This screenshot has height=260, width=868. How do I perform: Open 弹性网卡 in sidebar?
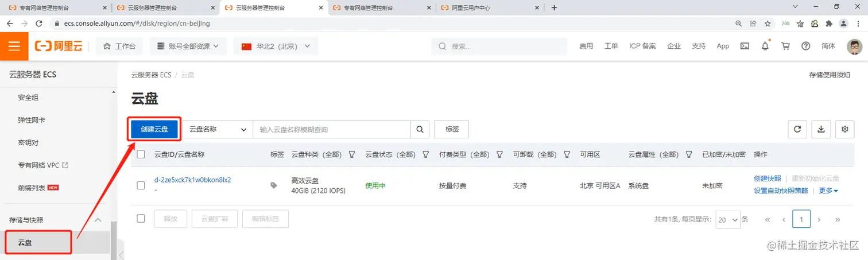tap(32, 120)
